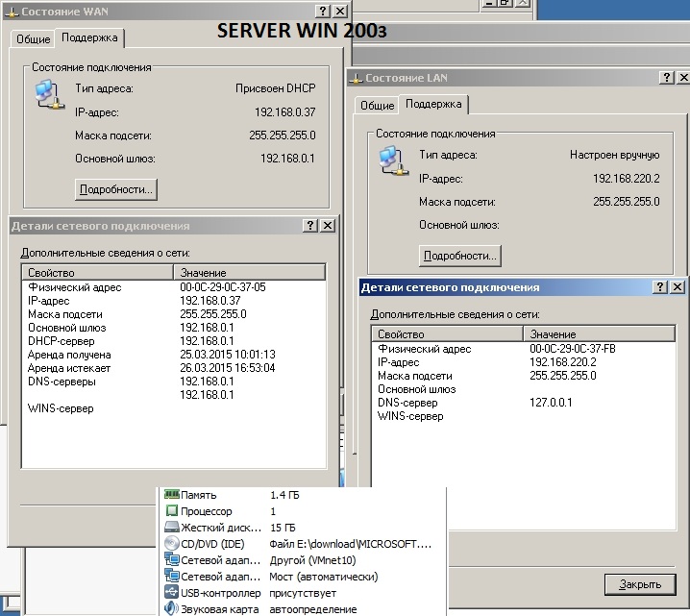
Task: Select DNS-сервер row in LAN details
Action: coord(524,403)
